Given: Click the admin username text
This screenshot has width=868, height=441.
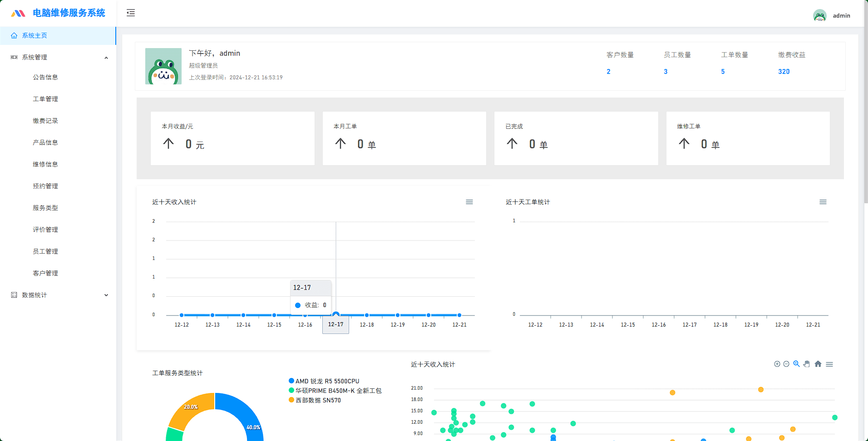Looking at the screenshot, I should (x=841, y=15).
